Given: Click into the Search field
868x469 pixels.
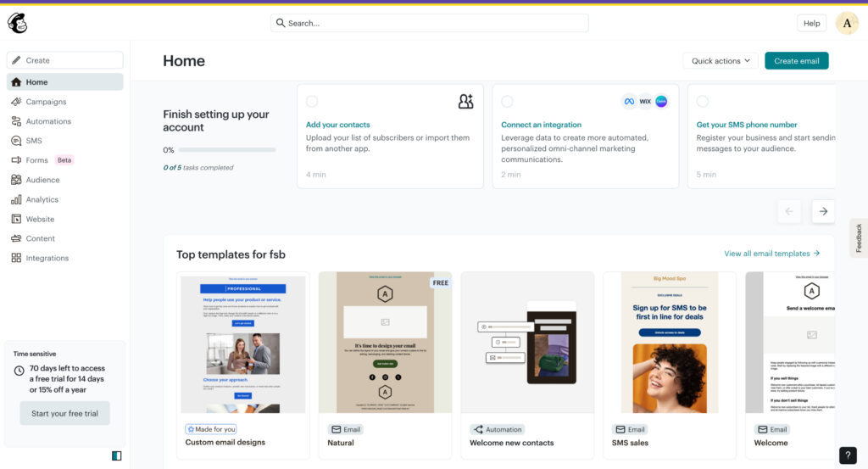Looking at the screenshot, I should tap(429, 23).
